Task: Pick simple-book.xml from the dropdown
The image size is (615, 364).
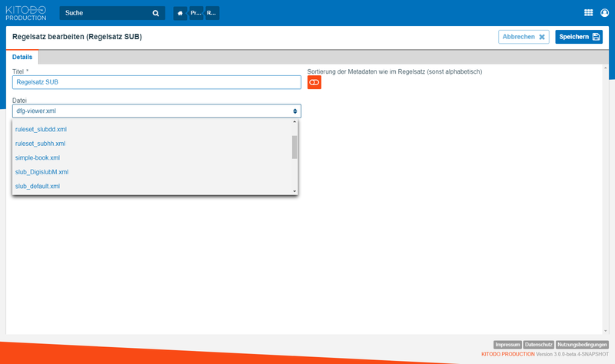Action: pyautogui.click(x=38, y=157)
